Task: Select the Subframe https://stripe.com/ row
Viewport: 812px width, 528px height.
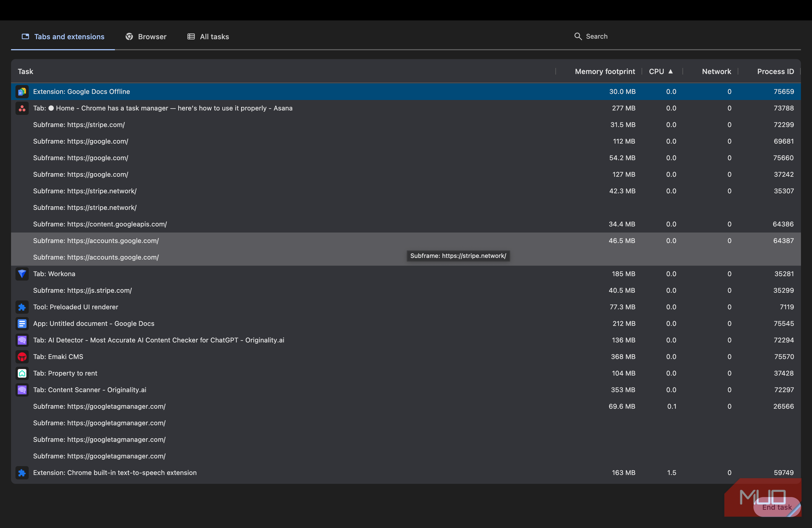Action: tap(406, 125)
